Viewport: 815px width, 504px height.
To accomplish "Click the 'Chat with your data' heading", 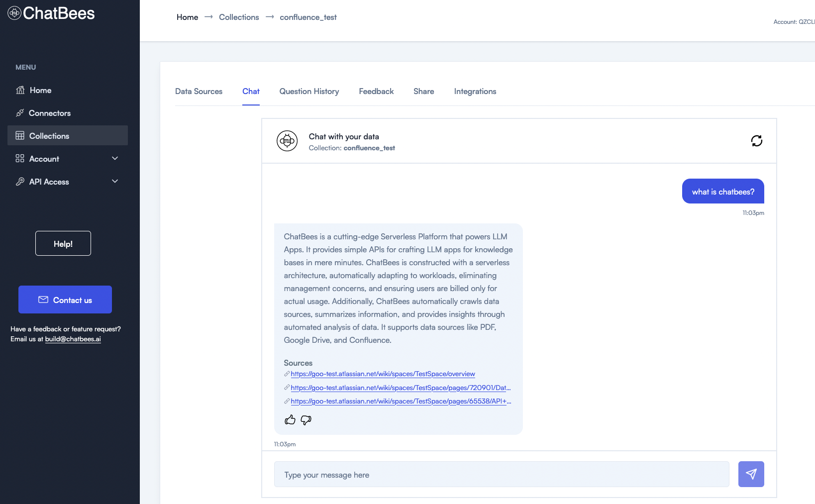I will pyautogui.click(x=344, y=136).
